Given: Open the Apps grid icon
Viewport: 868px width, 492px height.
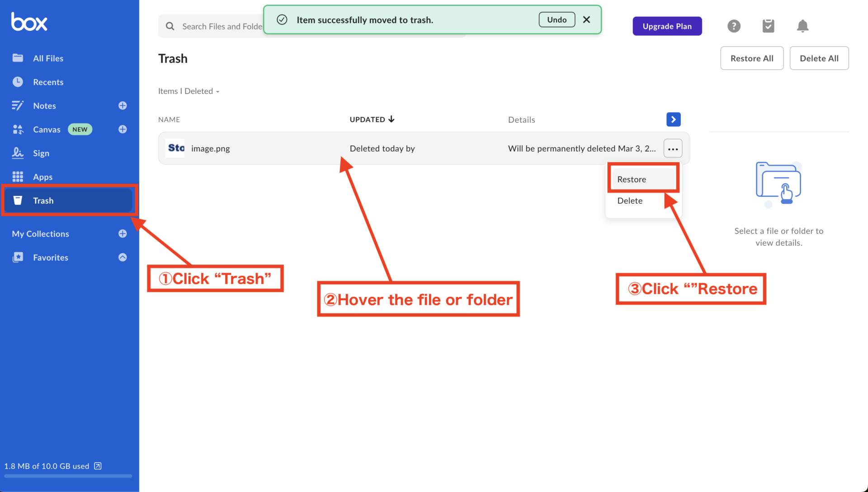Looking at the screenshot, I should [x=18, y=176].
